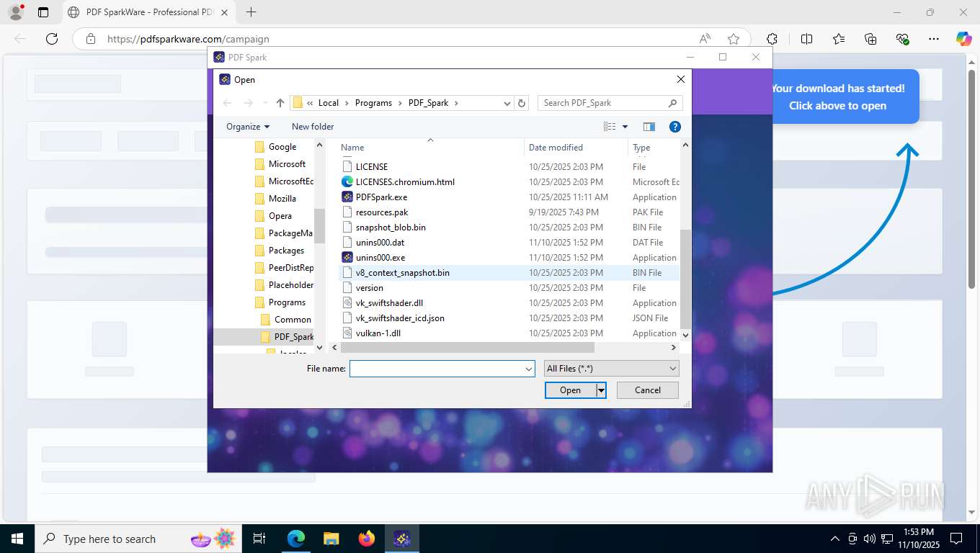
Task: Open Edge favorites star list
Action: (839, 39)
